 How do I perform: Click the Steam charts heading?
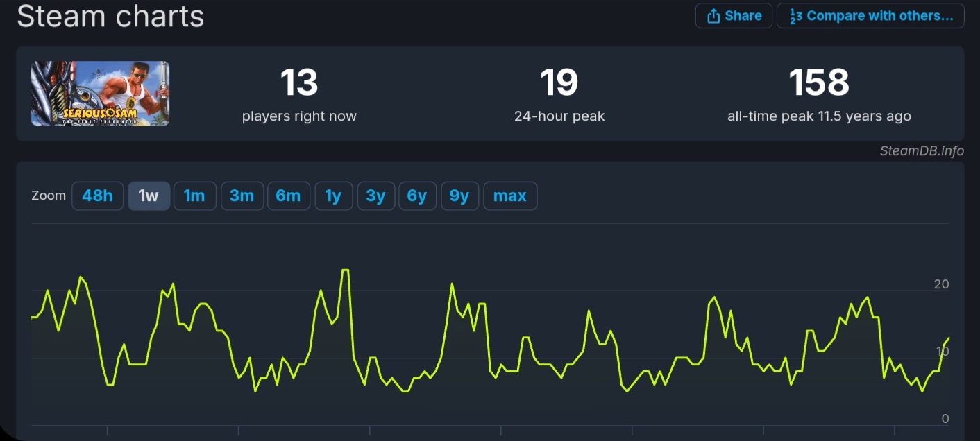(x=110, y=16)
